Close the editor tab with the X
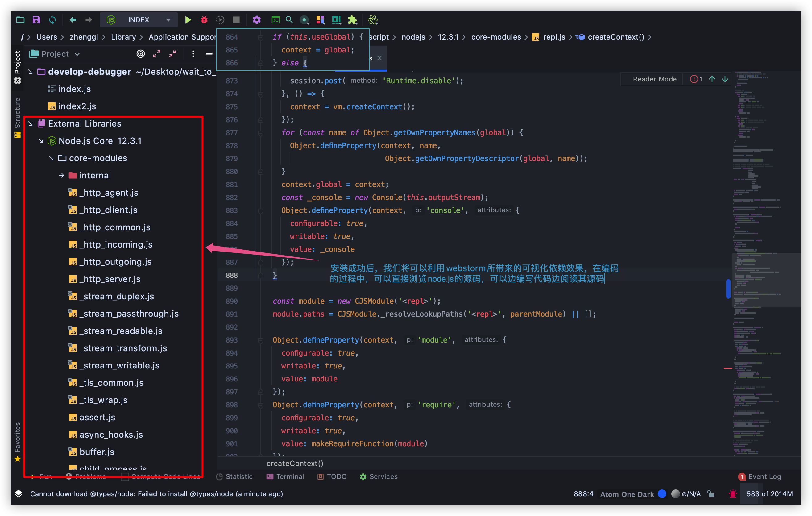812x516 pixels. click(379, 58)
